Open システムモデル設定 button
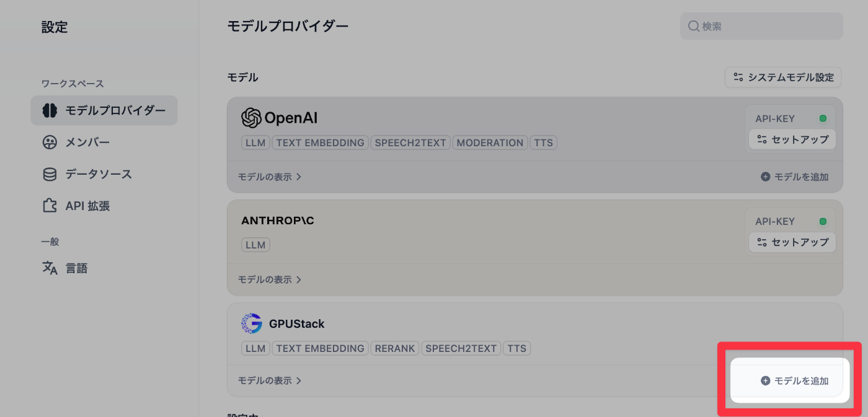This screenshot has width=868, height=417. [783, 77]
